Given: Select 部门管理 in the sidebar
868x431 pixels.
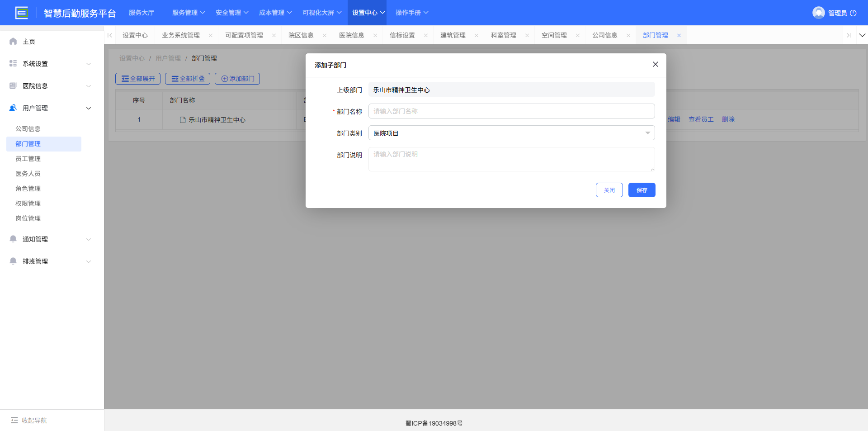Looking at the screenshot, I should (x=44, y=144).
